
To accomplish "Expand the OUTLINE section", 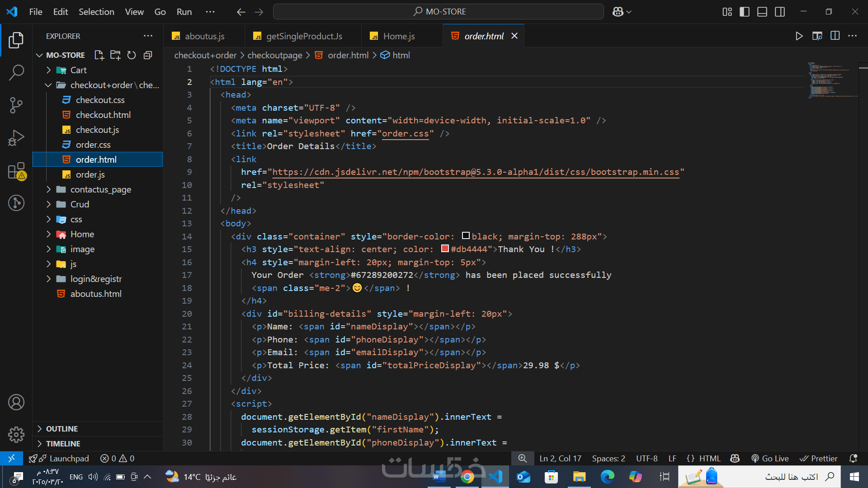I will tap(62, 429).
